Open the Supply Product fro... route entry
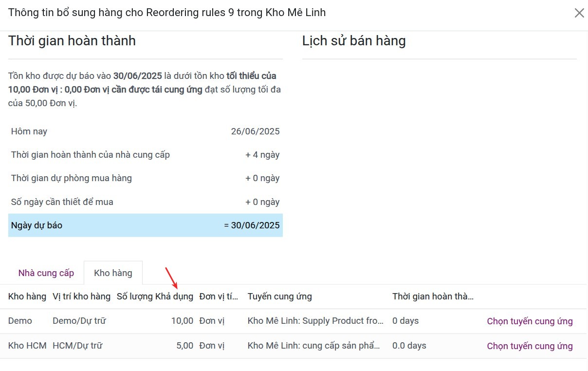This screenshot has width=588, height=371. tap(315, 321)
